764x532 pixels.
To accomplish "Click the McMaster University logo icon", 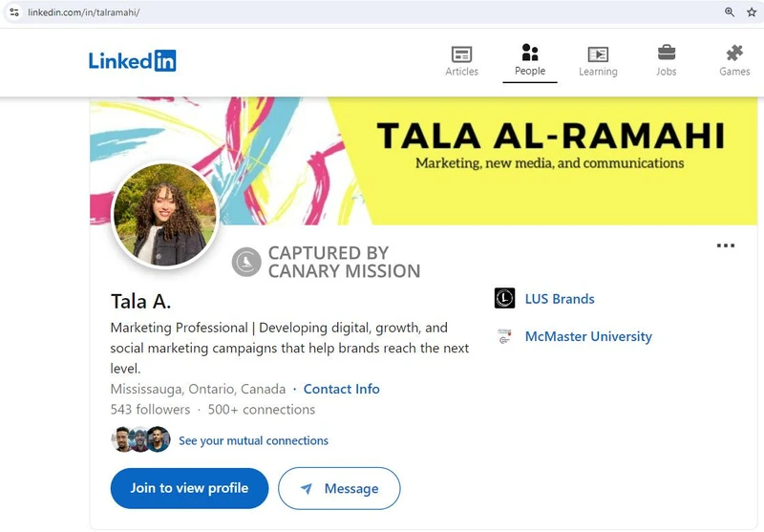I will 504,336.
